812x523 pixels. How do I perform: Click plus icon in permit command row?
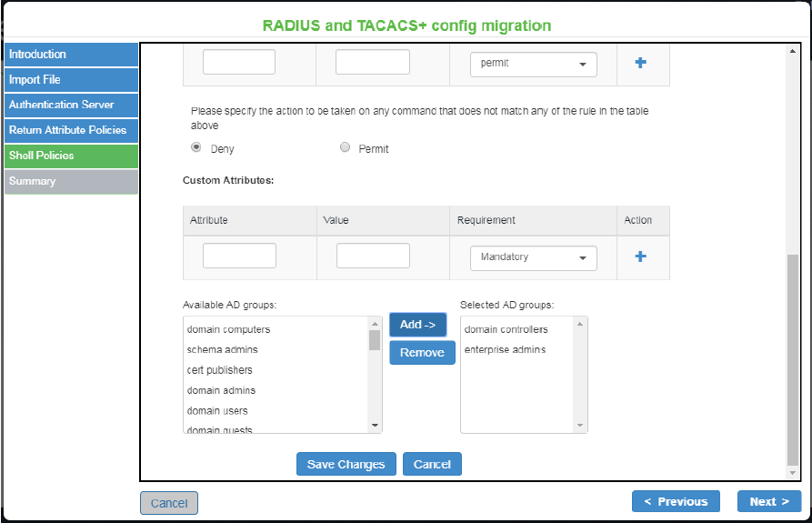point(640,63)
